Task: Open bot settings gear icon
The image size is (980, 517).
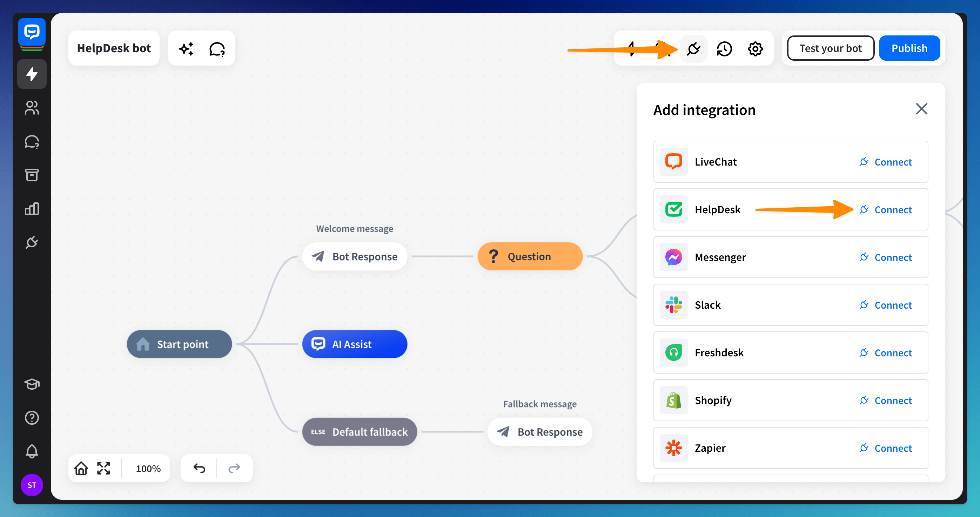Action: coord(755,49)
